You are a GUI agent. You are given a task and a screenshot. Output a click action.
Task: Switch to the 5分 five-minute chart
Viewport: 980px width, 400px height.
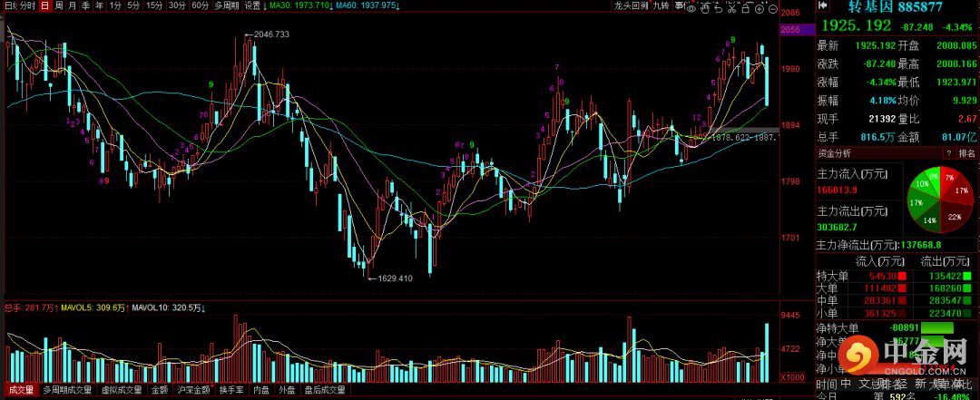[133, 5]
